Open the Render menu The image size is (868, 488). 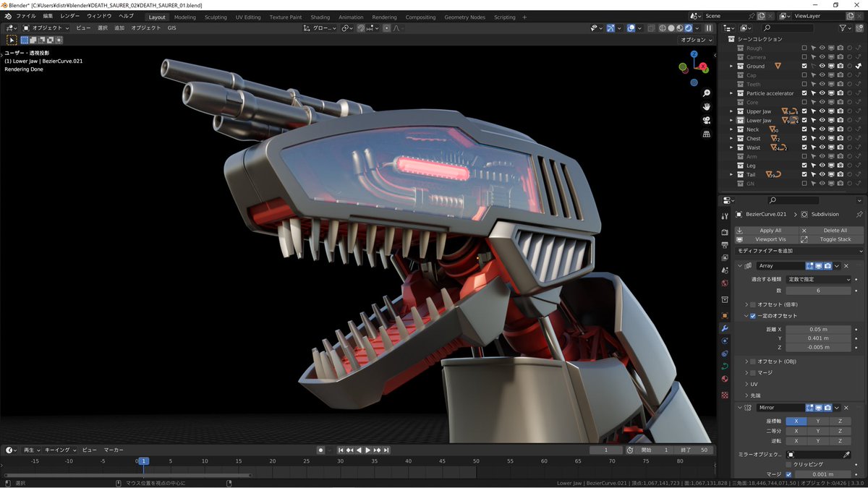click(x=70, y=16)
